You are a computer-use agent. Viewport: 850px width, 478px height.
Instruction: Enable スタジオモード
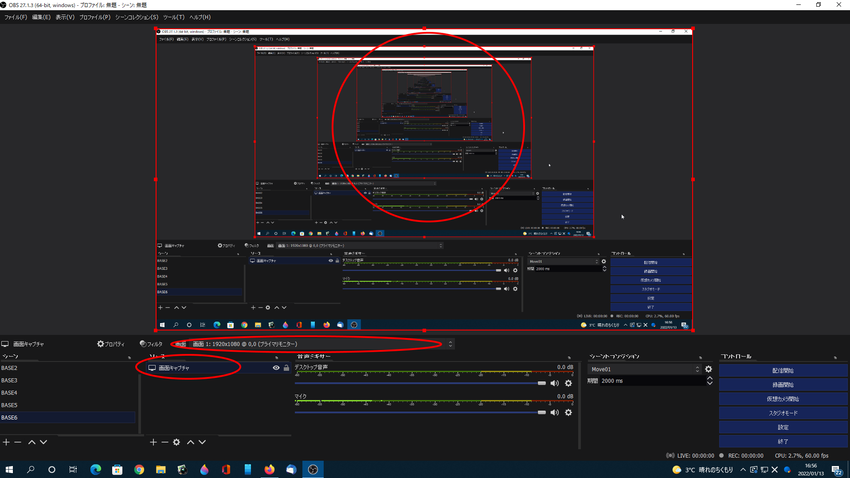783,413
